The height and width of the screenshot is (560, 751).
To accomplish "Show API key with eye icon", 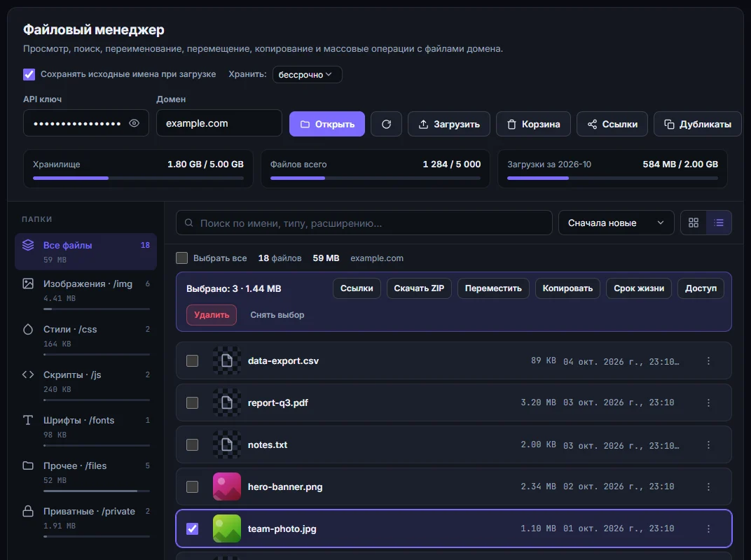I will point(134,123).
